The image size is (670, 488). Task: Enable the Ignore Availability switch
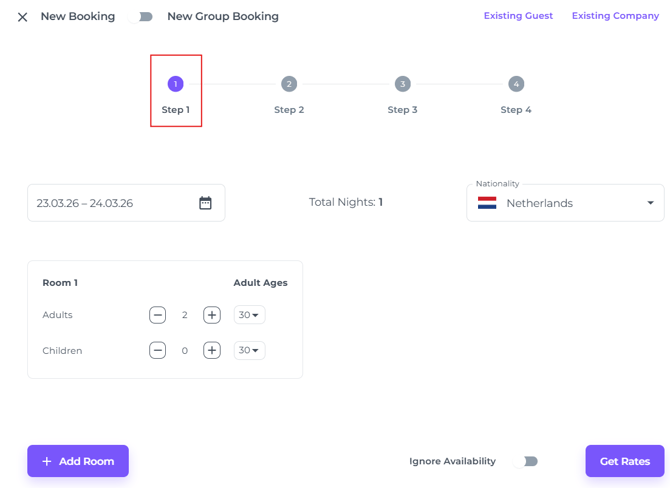pos(527,461)
